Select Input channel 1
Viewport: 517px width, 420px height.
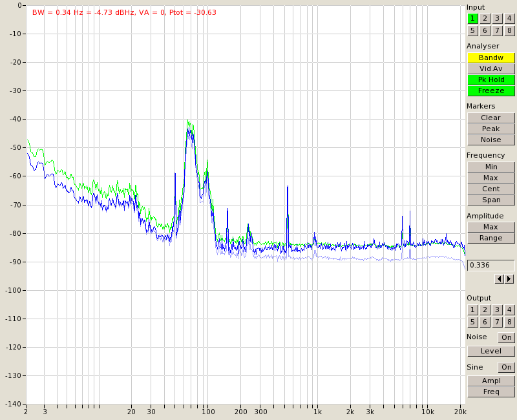tap(472, 19)
